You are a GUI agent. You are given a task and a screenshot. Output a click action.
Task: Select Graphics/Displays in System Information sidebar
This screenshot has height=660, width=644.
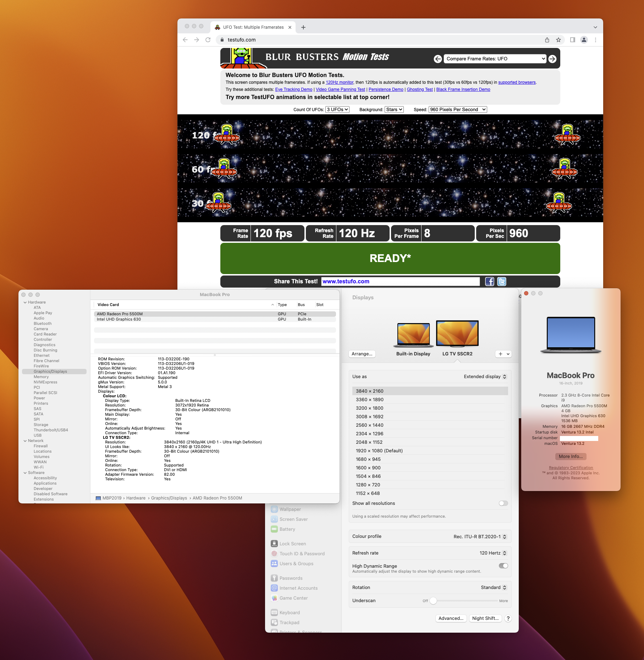(x=54, y=372)
